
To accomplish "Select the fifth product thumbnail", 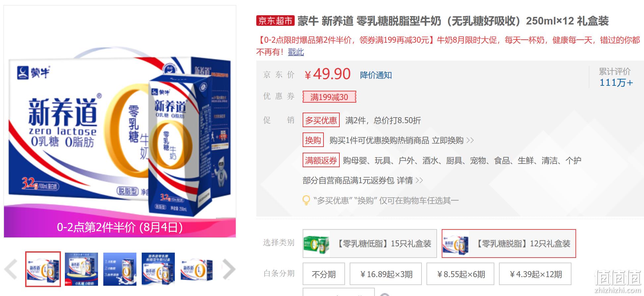I will [x=197, y=269].
